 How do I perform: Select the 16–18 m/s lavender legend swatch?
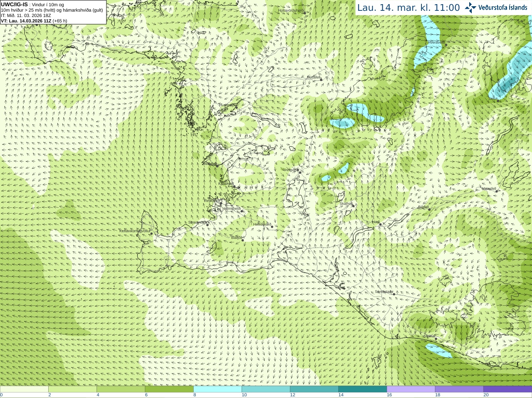point(411,389)
